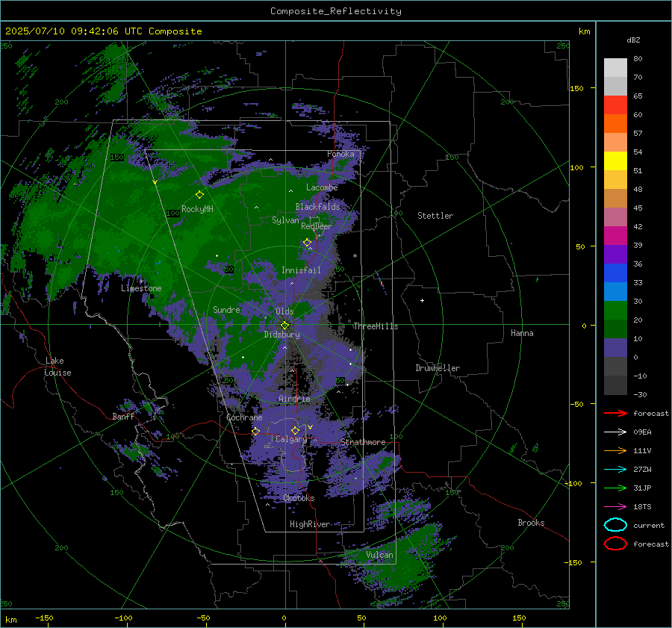This screenshot has width=672, height=628.
Task: Select the slate purple 0-10 dBZ swatch
Action: pyautogui.click(x=615, y=348)
